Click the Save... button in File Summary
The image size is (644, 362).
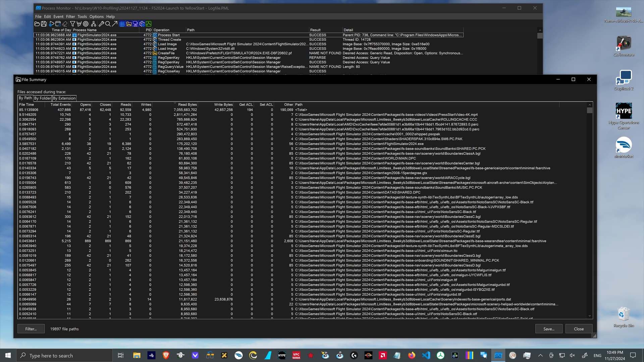click(549, 329)
